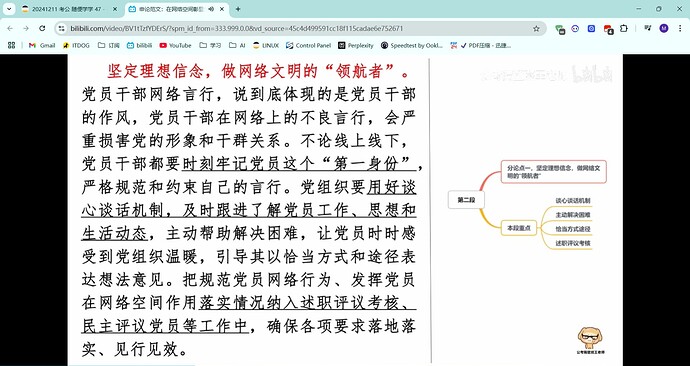The image size is (690, 366).
Task: Open the Extensions puzzle menu
Action: click(624, 29)
